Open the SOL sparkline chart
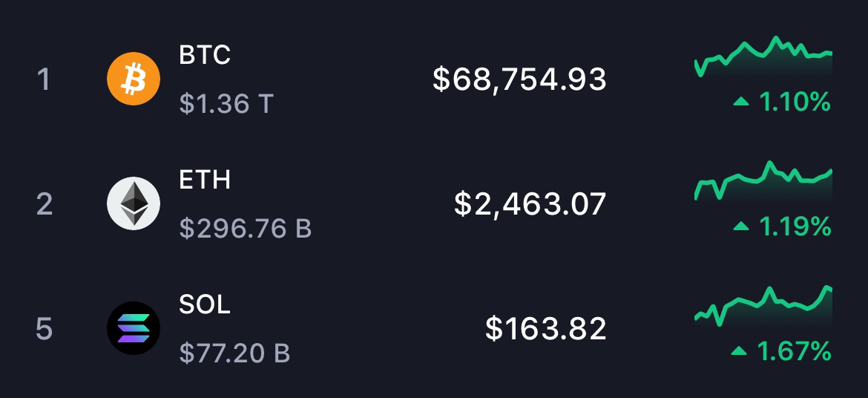The height and width of the screenshot is (398, 868). click(x=763, y=306)
